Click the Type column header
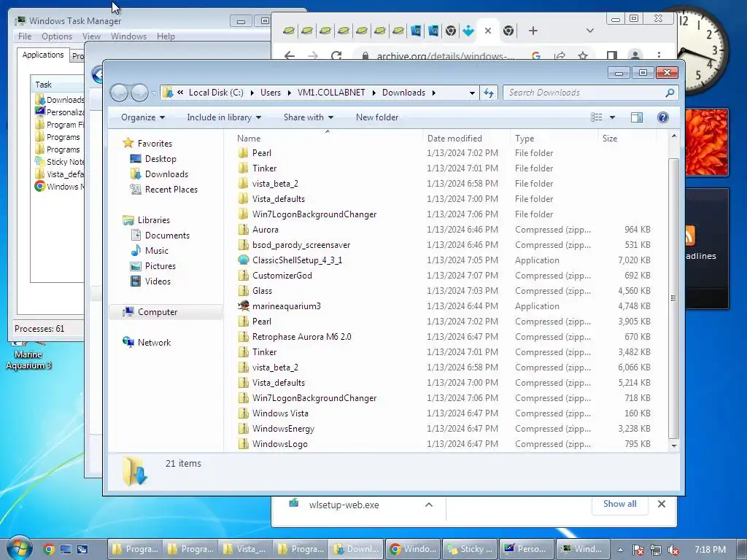Viewport: 747px width, 560px height. [x=554, y=138]
